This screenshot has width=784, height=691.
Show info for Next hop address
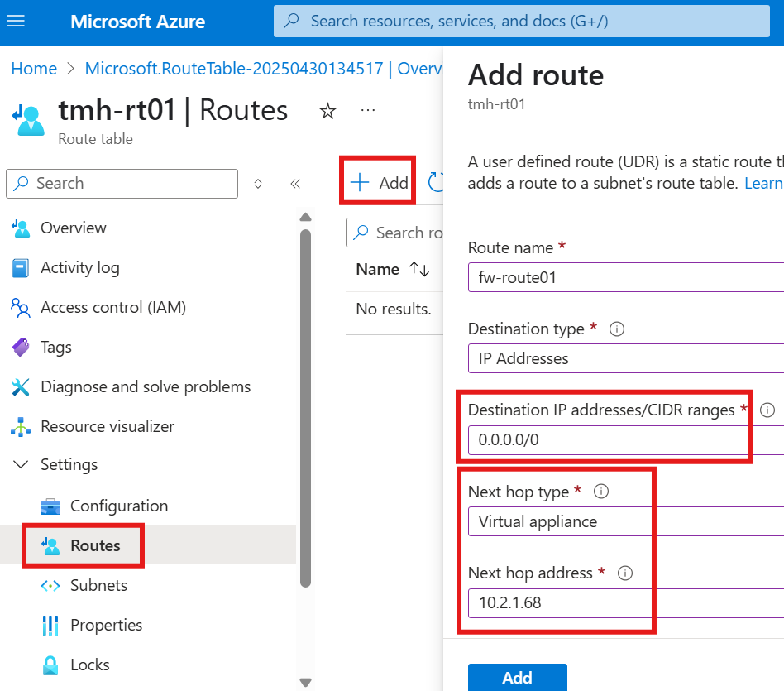pos(625,573)
